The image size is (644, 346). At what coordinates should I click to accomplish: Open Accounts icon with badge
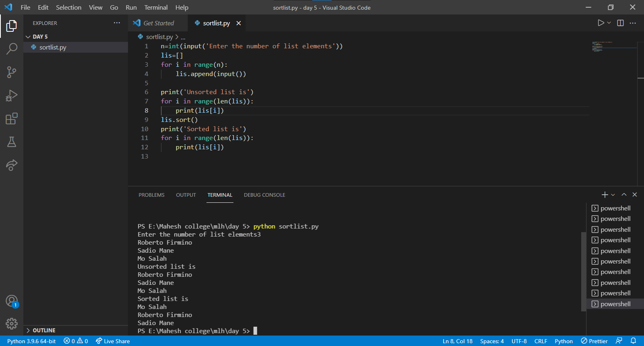click(12, 301)
